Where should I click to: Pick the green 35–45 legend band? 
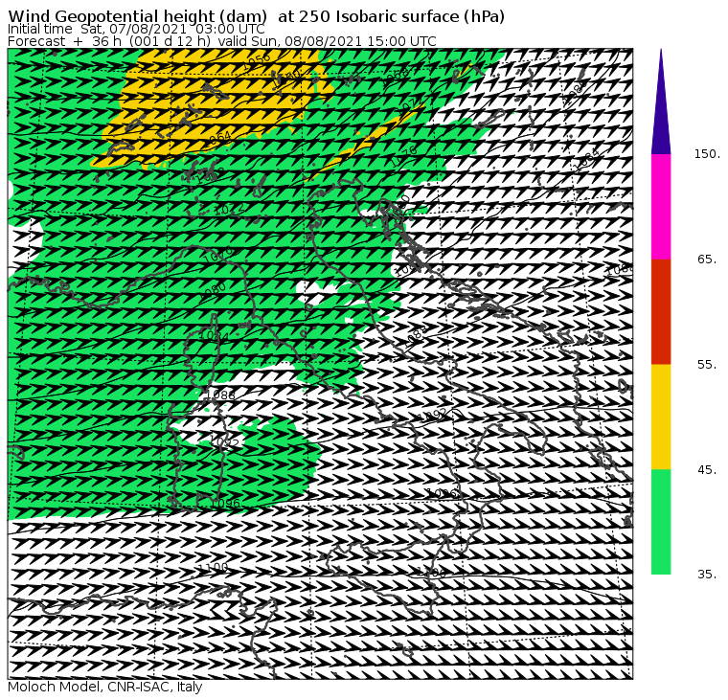pos(661,522)
